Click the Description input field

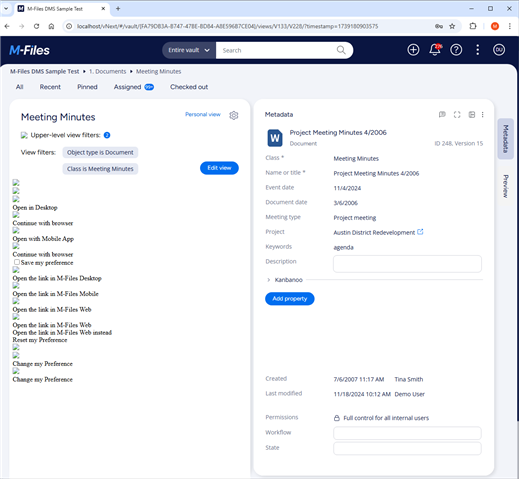click(x=407, y=264)
